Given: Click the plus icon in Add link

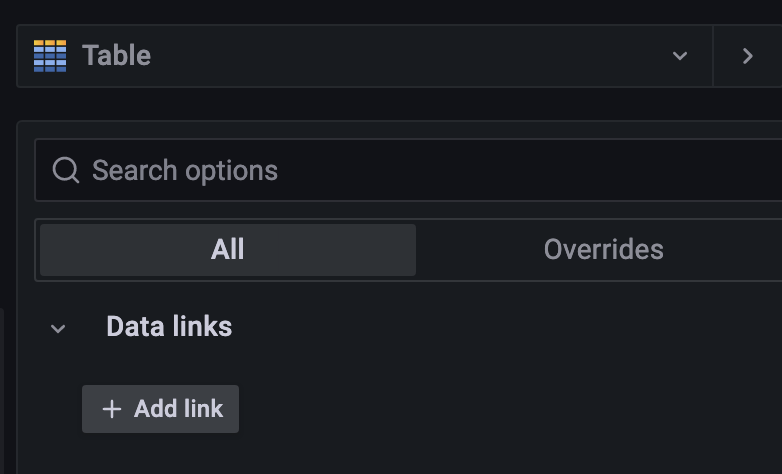Looking at the screenshot, I should click(112, 409).
